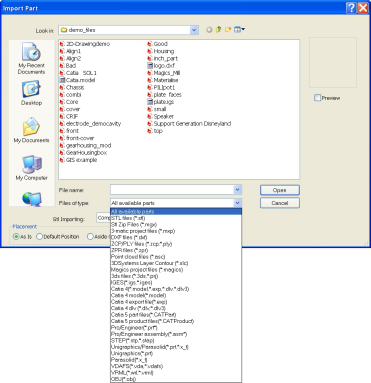The width and height of the screenshot is (371, 383).
Task: Choose Catia 4 export file type
Action: (x=176, y=302)
